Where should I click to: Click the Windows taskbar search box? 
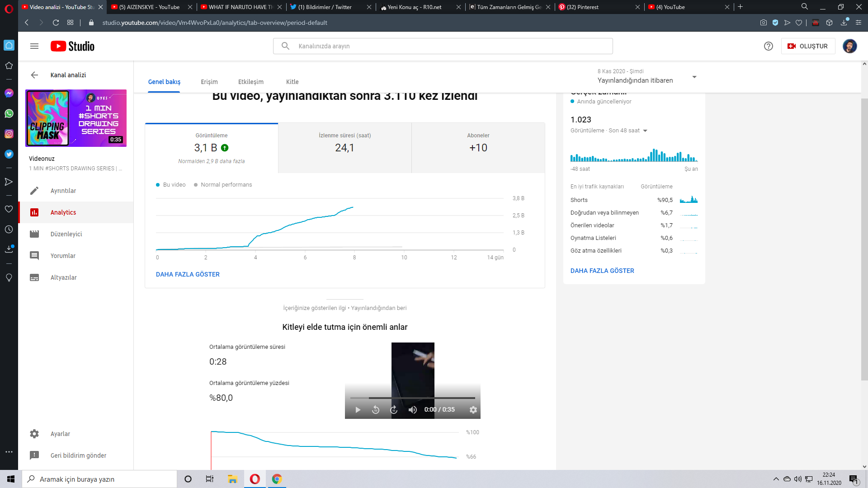pos(99,479)
